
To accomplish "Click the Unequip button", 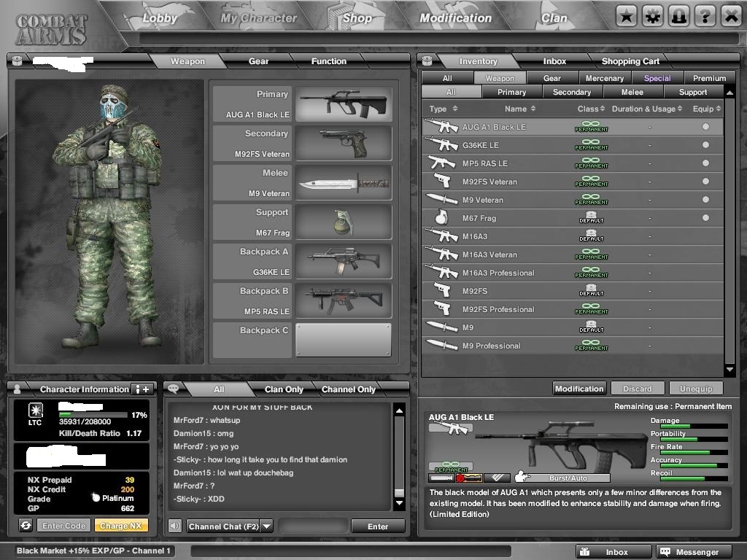I will click(x=696, y=389).
